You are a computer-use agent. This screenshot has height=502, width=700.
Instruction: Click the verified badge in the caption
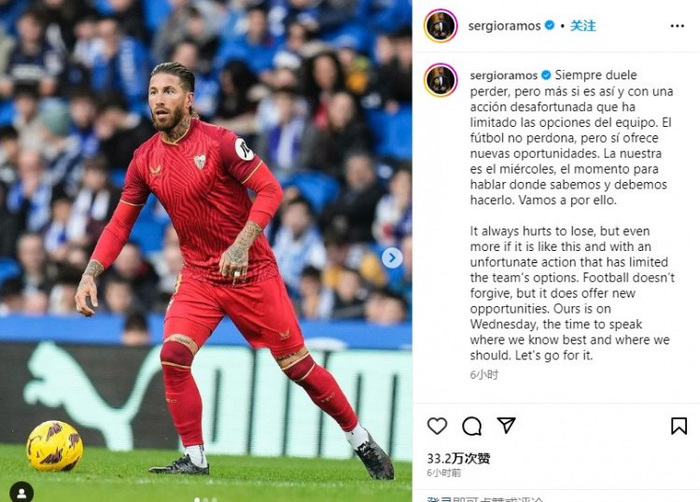coord(546,75)
